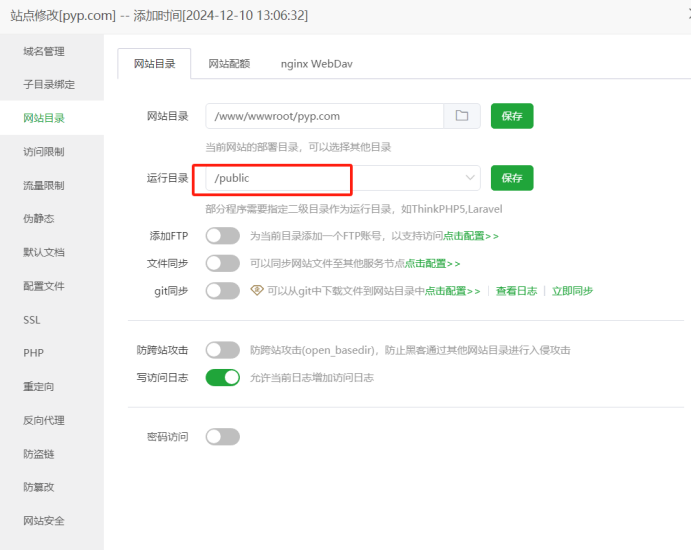Open the 查看日志 link for git sync
Viewport: 692px width, 550px height.
516,291
